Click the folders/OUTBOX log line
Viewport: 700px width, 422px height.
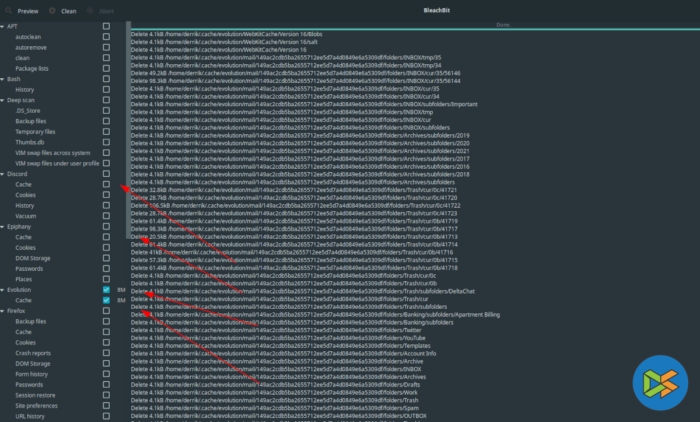(279, 416)
